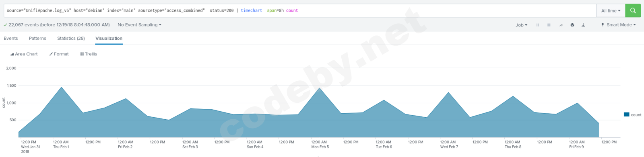Click the Fri Feb 9 axis label
This screenshot has height=157, width=644.
coord(576,147)
